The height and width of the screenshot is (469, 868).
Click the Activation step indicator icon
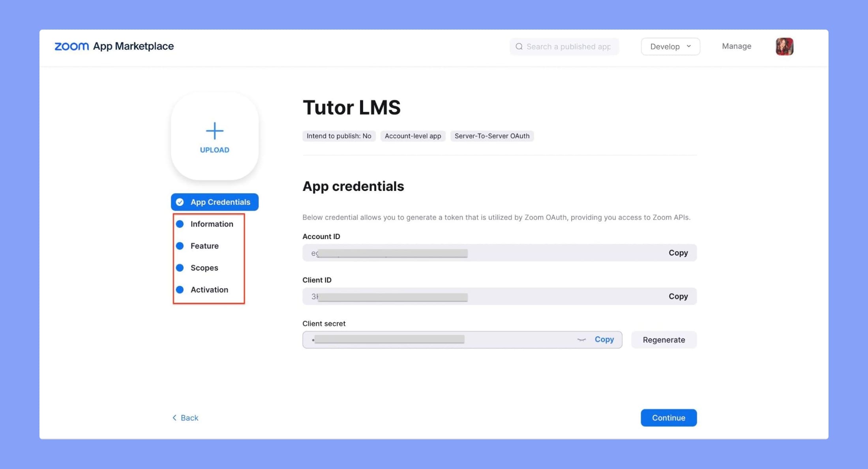181,290
